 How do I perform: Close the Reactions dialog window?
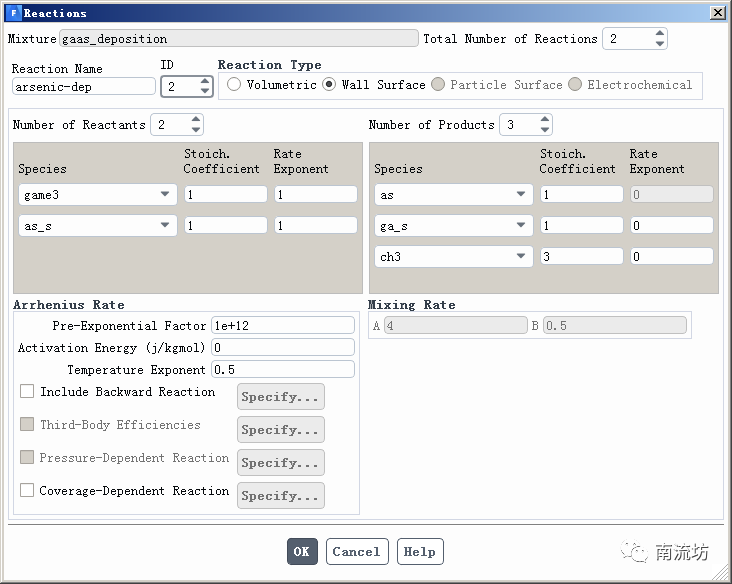[x=717, y=13]
